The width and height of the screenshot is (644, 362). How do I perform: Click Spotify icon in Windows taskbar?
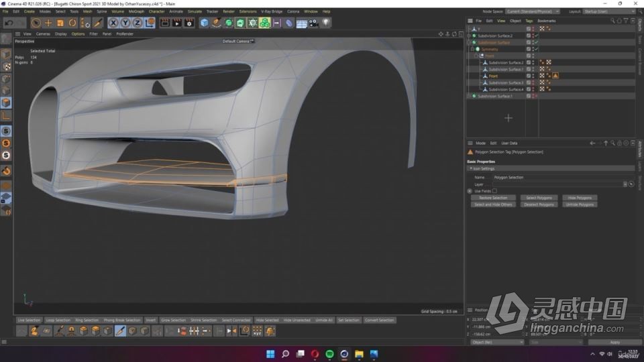click(x=329, y=354)
